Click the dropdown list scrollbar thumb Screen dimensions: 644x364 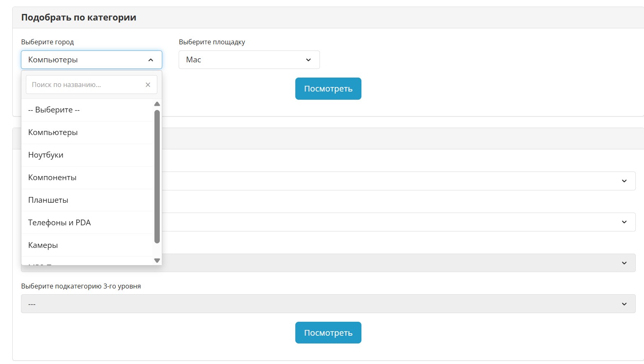(x=157, y=176)
